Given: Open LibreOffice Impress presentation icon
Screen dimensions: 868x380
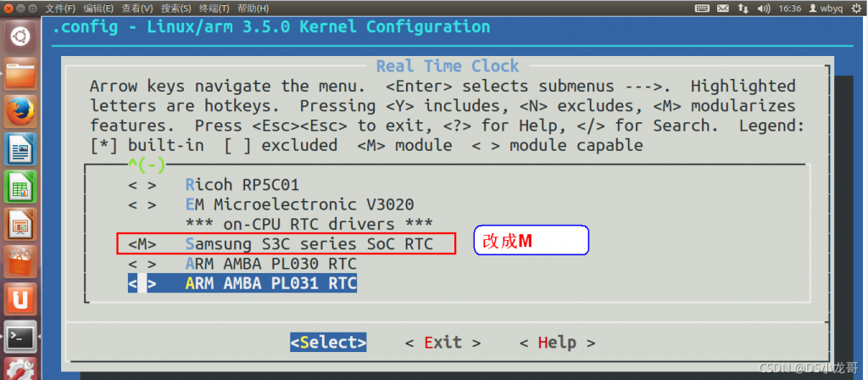Looking at the screenshot, I should [x=20, y=224].
